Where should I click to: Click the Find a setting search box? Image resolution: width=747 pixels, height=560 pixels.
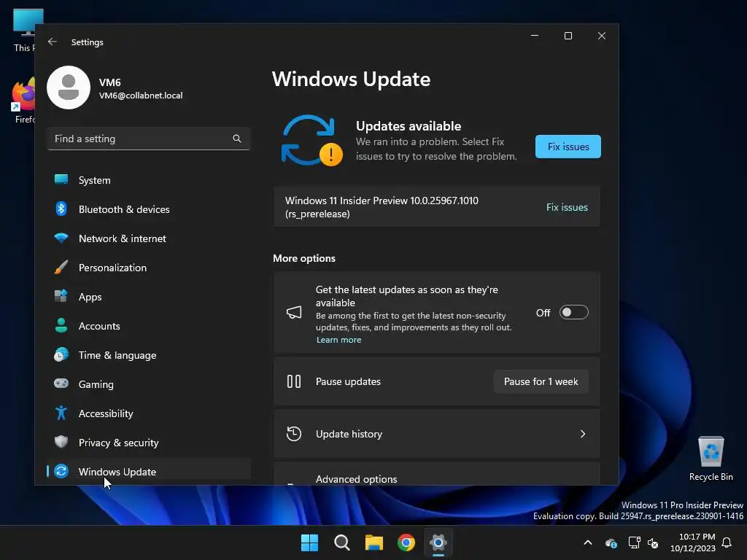click(149, 139)
